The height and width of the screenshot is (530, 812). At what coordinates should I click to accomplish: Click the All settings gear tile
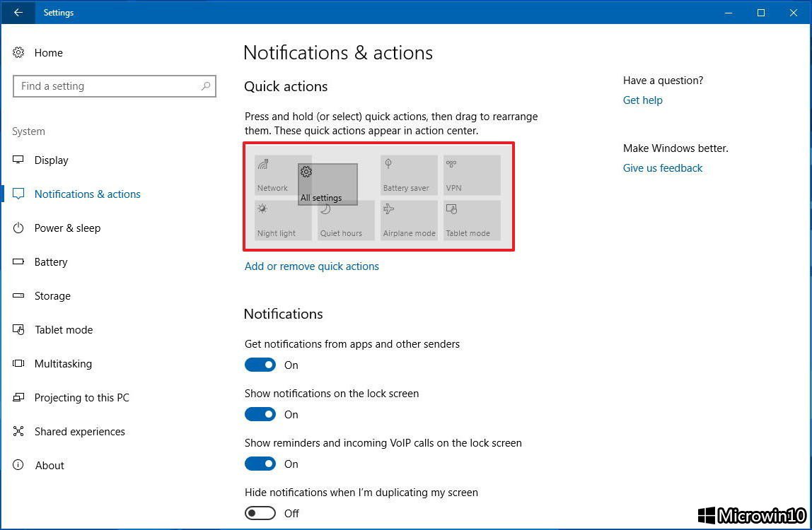[327, 184]
